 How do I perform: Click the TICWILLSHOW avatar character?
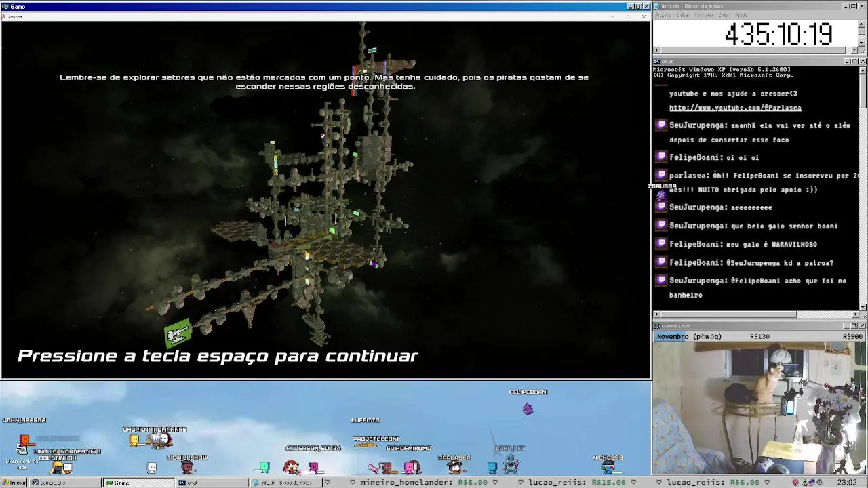click(x=188, y=468)
